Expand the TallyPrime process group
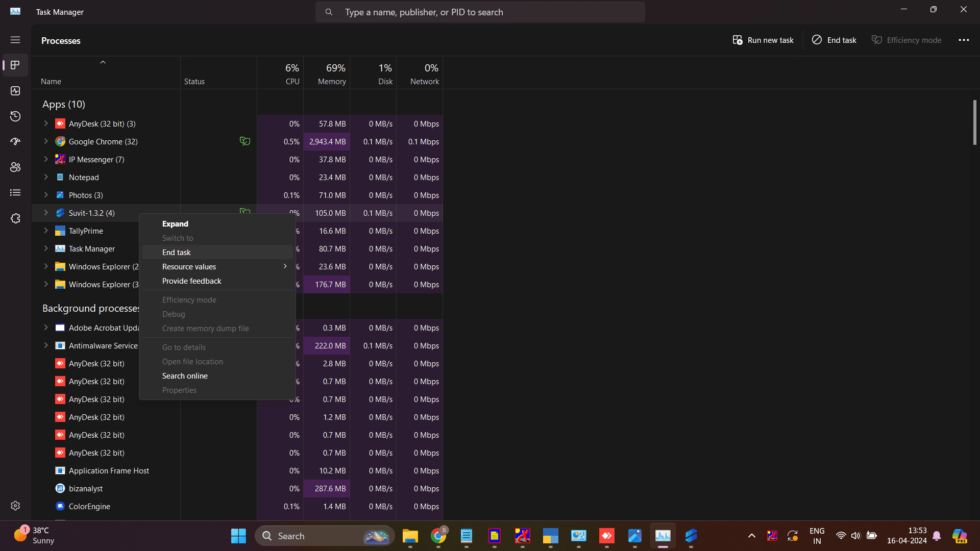Viewport: 980px width, 551px height. pyautogui.click(x=46, y=231)
